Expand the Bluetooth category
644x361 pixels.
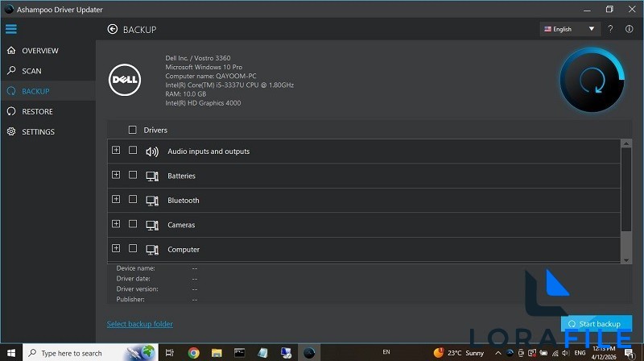(x=116, y=199)
